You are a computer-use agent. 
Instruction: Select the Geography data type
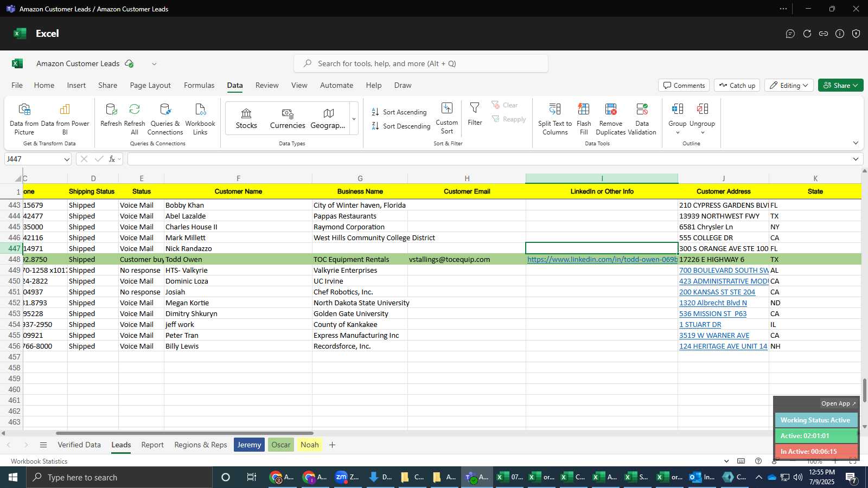(x=328, y=119)
